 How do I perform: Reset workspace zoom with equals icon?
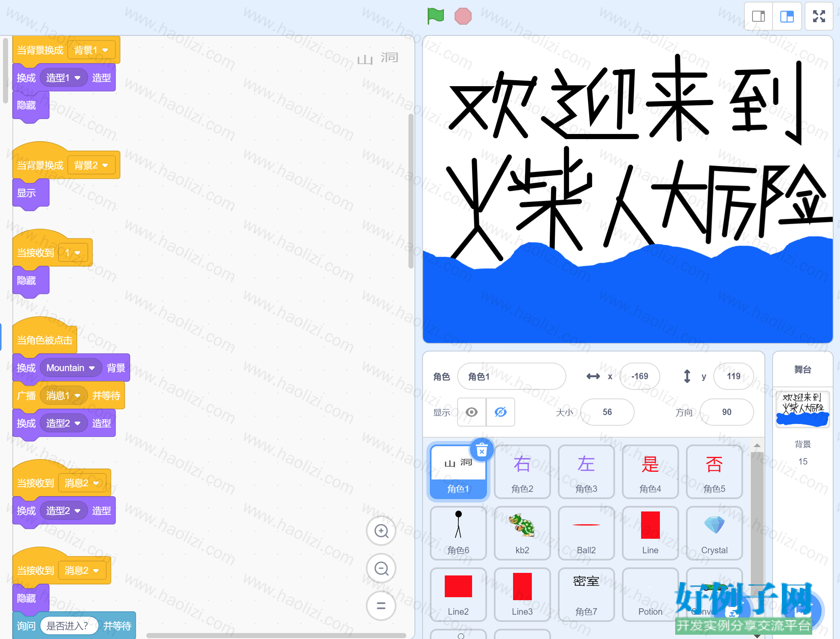coord(381,606)
